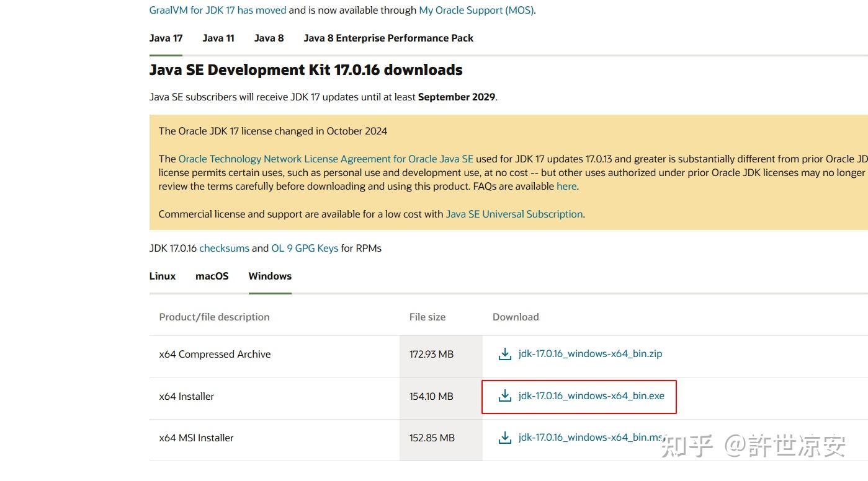
Task: Click download icon in x64 MSI Installer row
Action: click(505, 438)
